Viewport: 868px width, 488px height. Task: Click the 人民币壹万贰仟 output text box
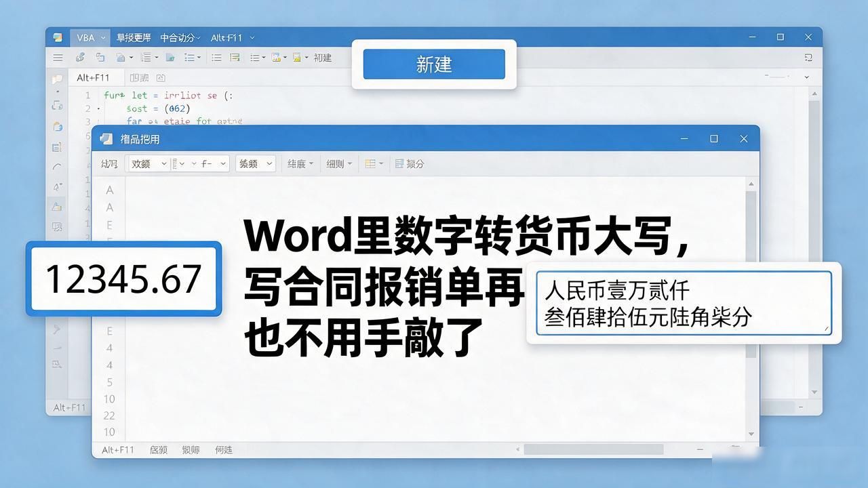(684, 303)
